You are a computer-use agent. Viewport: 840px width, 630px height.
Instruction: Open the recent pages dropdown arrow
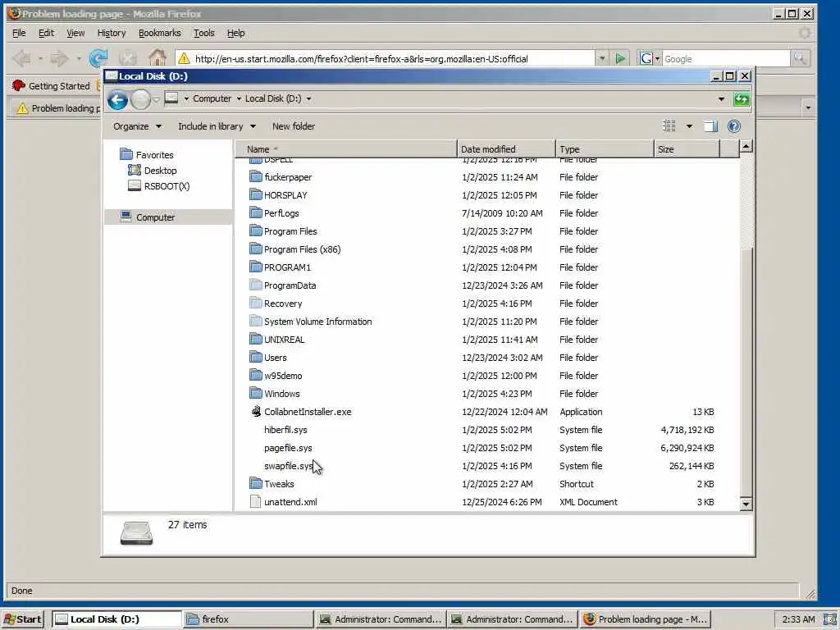coord(156,99)
